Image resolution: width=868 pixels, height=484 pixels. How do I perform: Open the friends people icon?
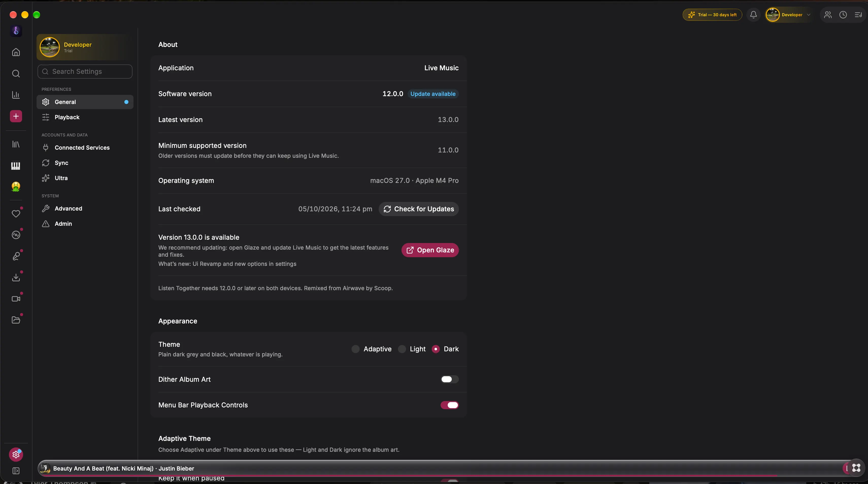click(828, 14)
